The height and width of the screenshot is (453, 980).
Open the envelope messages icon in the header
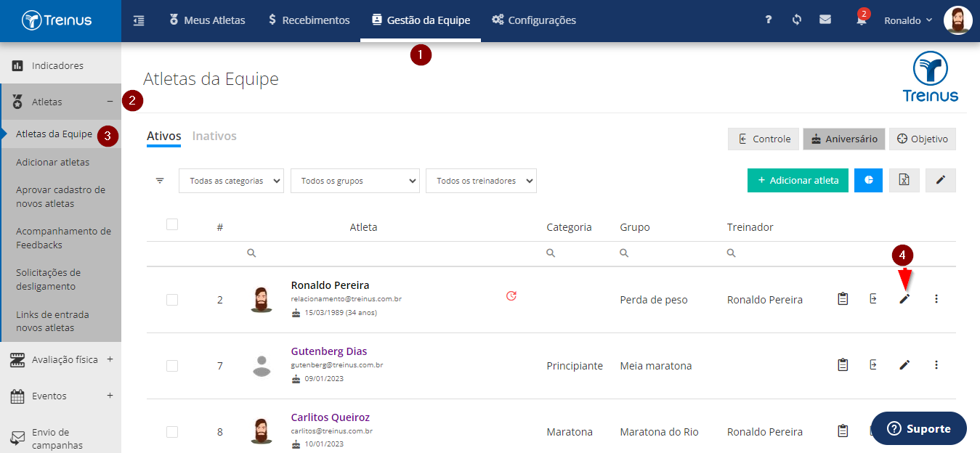(825, 20)
